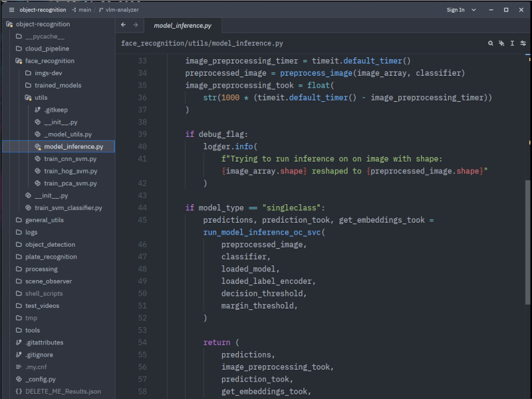Click the "singleclass" string literal
The width and height of the screenshot is (532, 399).
(291, 207)
